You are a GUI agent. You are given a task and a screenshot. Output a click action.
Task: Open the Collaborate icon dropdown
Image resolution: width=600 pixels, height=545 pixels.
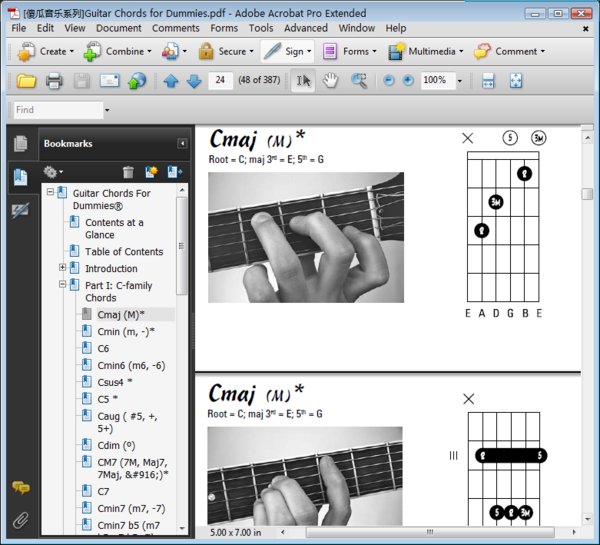tap(174, 51)
